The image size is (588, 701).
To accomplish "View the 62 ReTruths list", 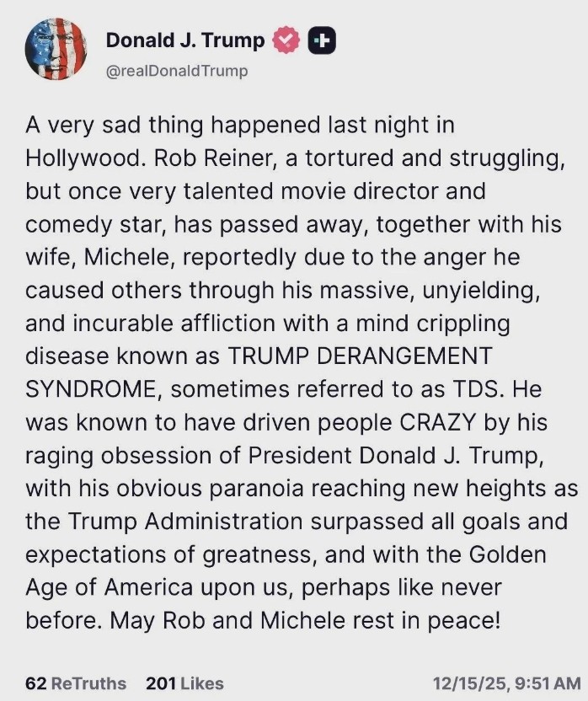I will click(x=76, y=683).
